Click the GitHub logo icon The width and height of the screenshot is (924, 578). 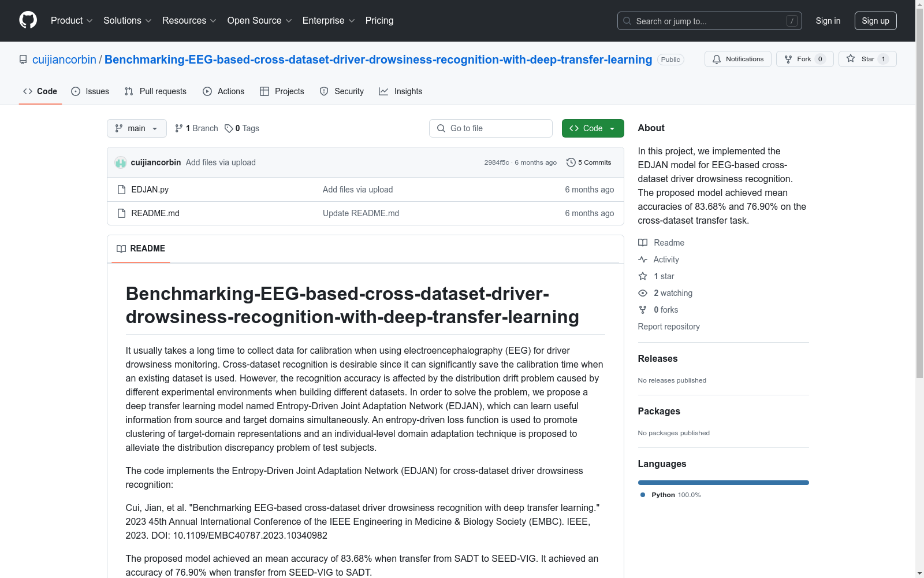click(x=28, y=20)
